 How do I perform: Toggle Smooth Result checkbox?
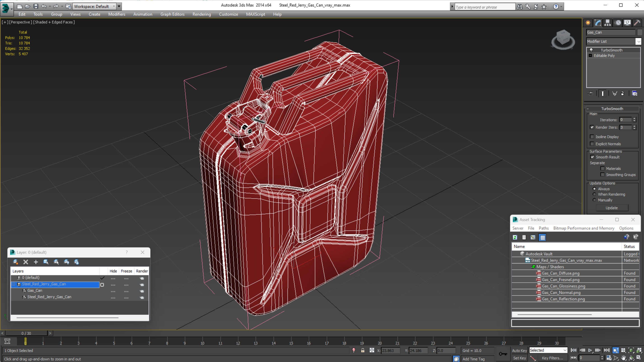click(592, 157)
